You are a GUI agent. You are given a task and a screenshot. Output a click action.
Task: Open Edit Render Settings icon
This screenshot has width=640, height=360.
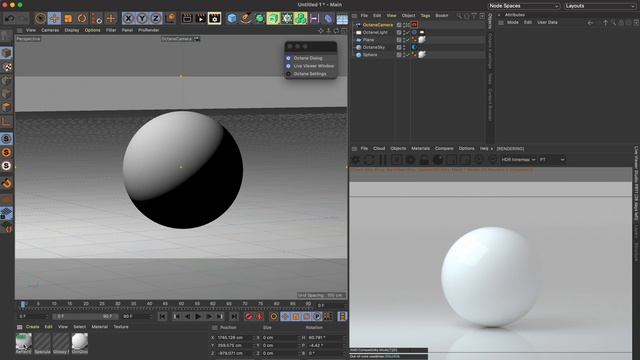point(215,18)
